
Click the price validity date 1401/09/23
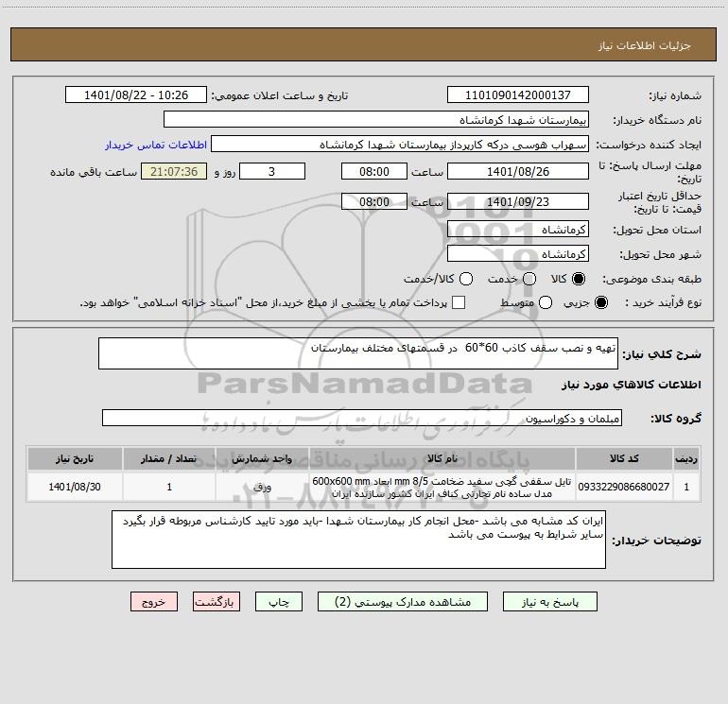click(518, 201)
